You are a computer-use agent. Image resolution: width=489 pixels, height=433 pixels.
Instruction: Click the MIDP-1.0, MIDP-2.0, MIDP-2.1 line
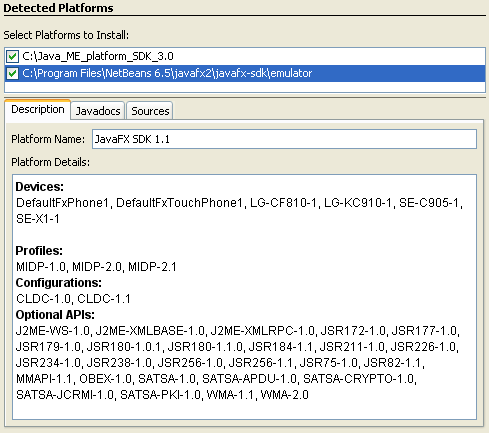pos(96,267)
